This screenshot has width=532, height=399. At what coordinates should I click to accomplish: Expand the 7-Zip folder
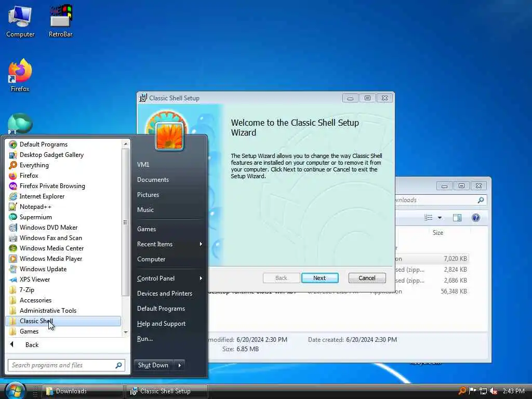coord(27,290)
